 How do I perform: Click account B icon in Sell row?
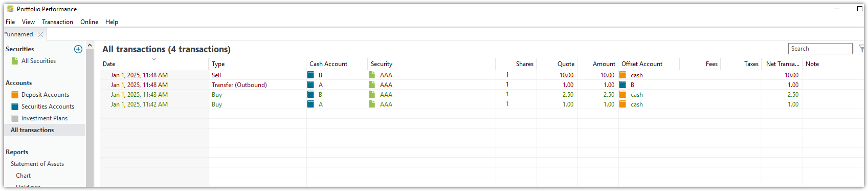click(x=310, y=75)
